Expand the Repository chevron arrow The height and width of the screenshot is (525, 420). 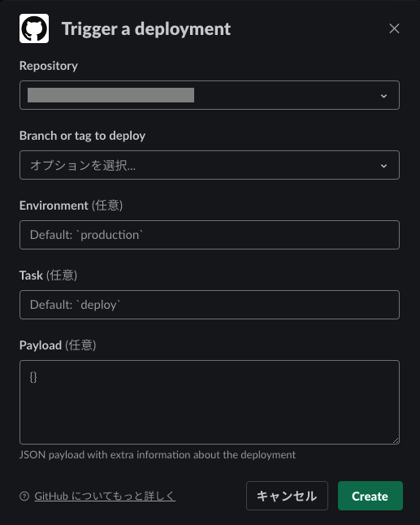384,96
